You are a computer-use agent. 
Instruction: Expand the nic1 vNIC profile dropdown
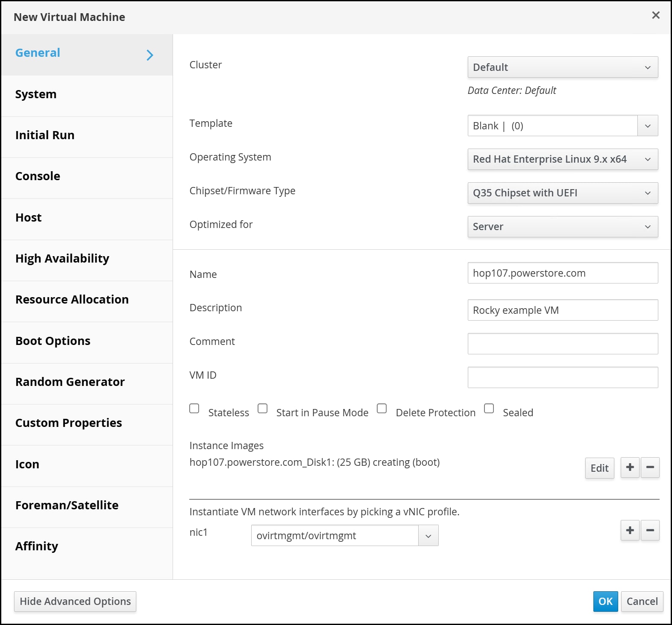428,536
